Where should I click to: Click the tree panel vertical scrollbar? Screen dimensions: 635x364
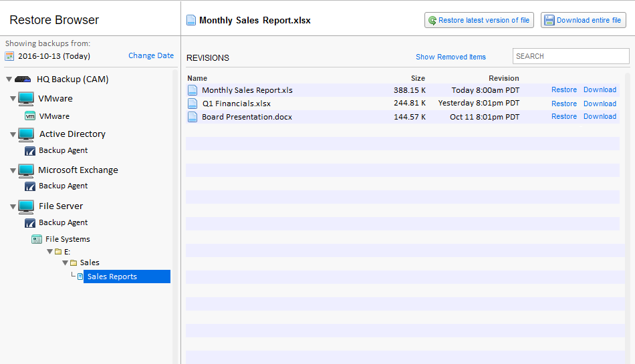175,216
